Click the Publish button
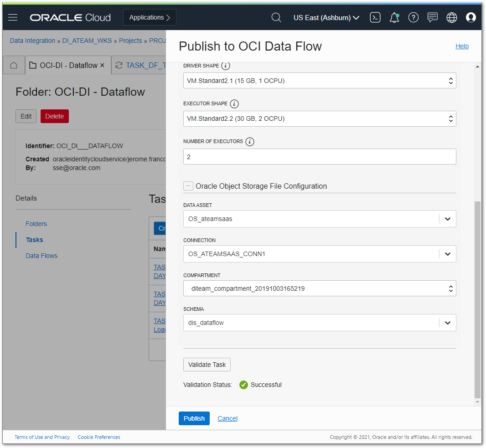This screenshot has height=448, width=486. click(x=194, y=418)
